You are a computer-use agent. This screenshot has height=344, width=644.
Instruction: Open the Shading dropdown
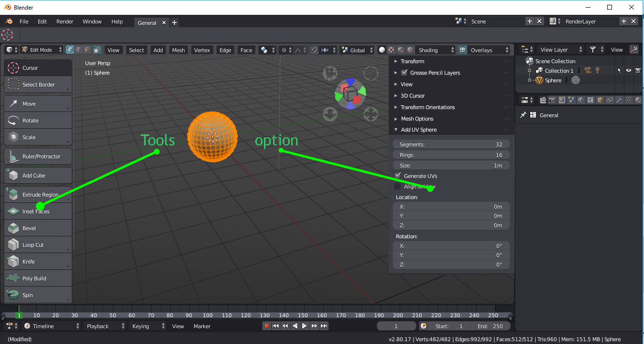click(435, 50)
